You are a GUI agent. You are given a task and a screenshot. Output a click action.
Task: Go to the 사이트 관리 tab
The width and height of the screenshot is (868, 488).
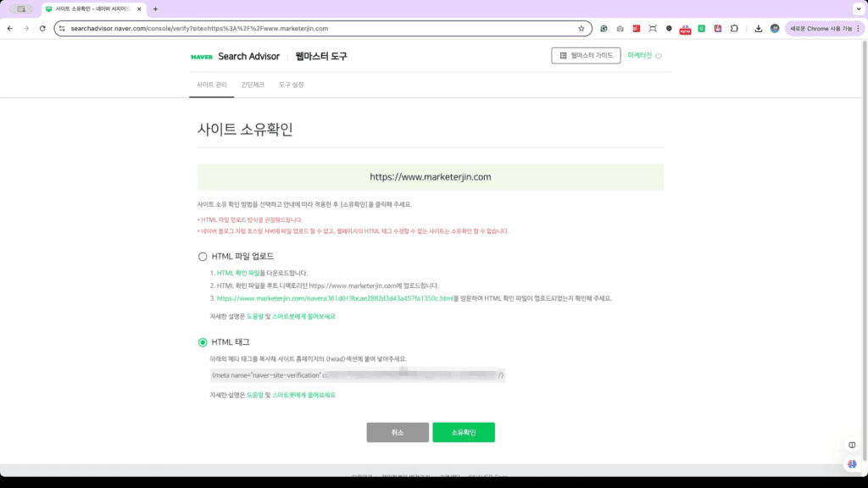[212, 85]
